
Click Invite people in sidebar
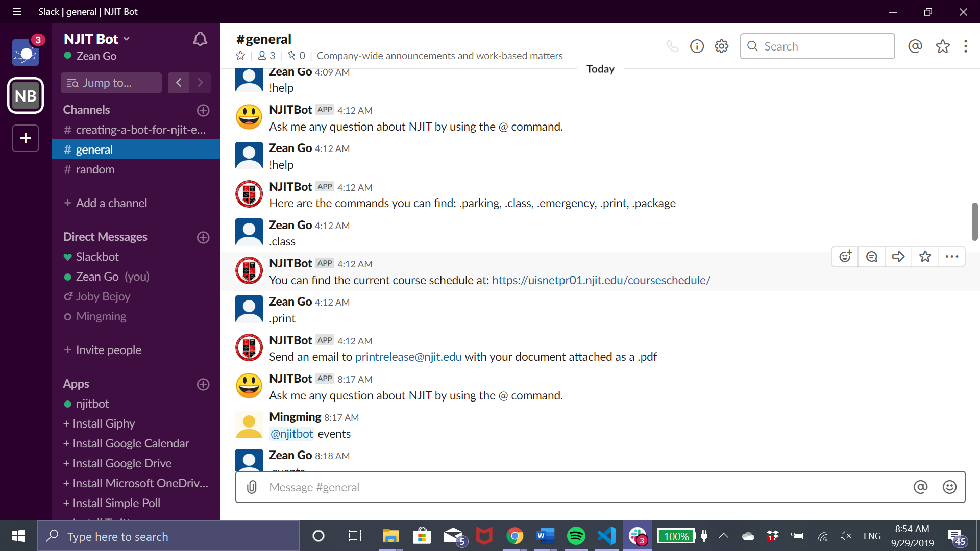108,350
